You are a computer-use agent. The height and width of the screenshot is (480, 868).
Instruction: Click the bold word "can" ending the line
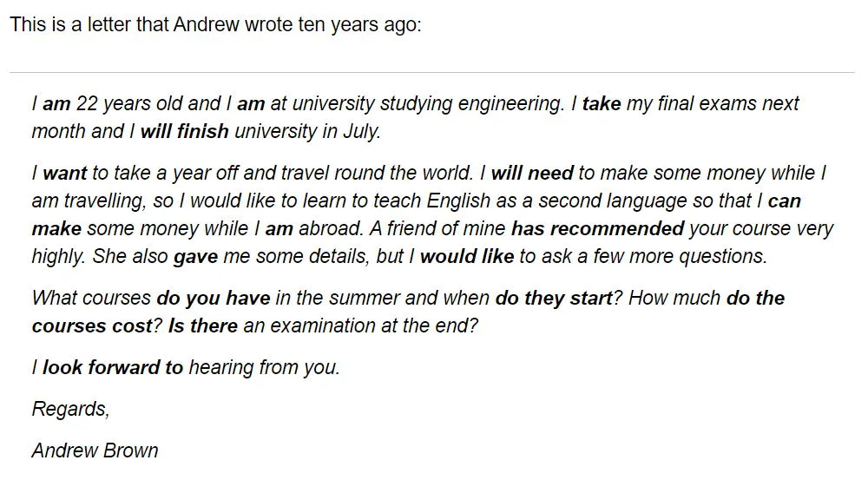point(785,201)
